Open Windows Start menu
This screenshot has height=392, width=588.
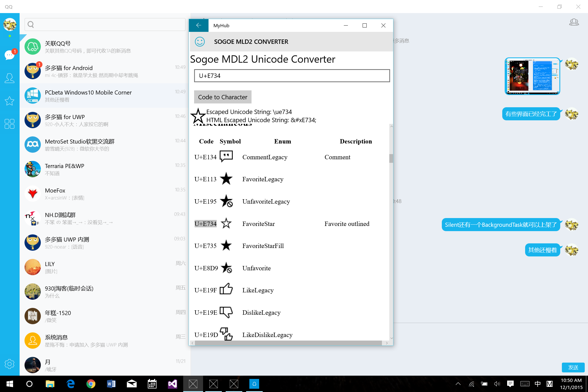coord(10,384)
